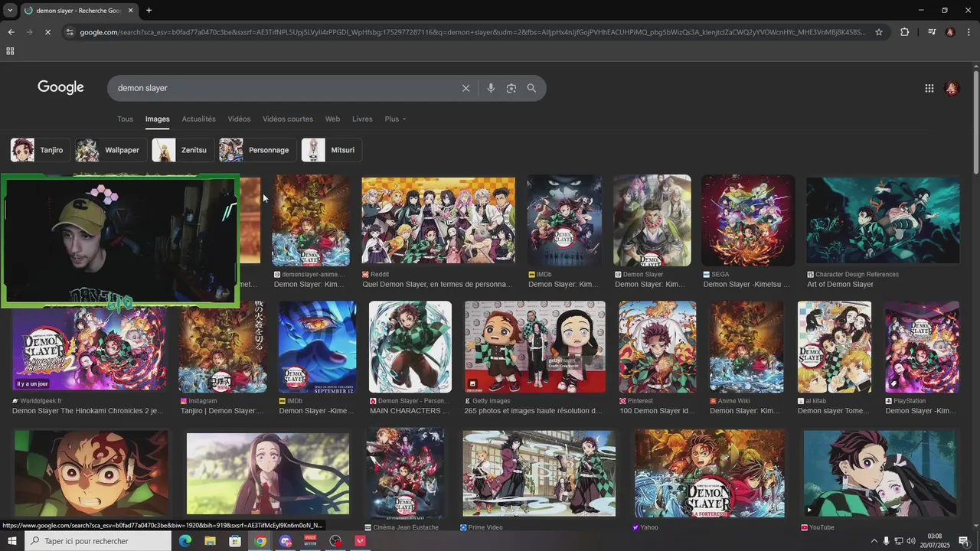Show hidden system tray icons
Screen dimensions: 980x551
[874, 541]
